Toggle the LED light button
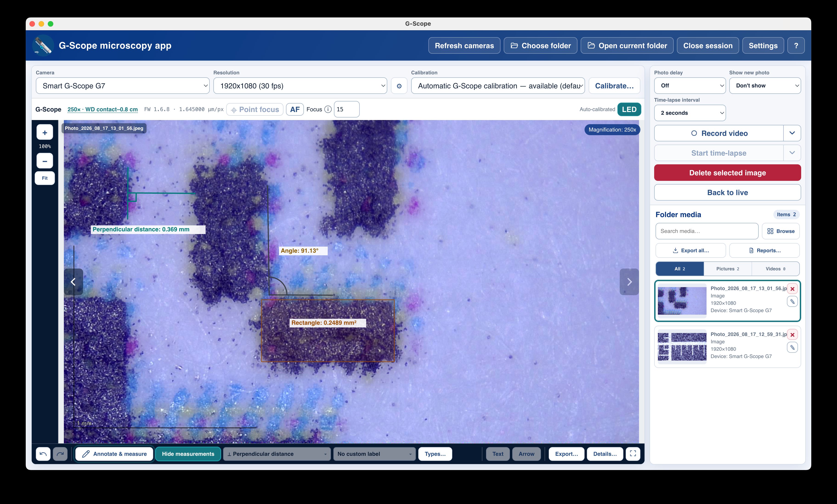The width and height of the screenshot is (837, 504). point(629,109)
